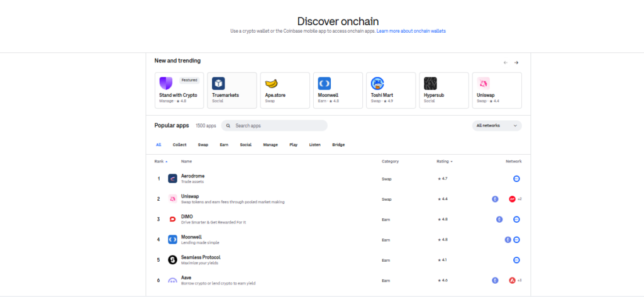
Task: Select the All category tab
Action: tap(158, 145)
